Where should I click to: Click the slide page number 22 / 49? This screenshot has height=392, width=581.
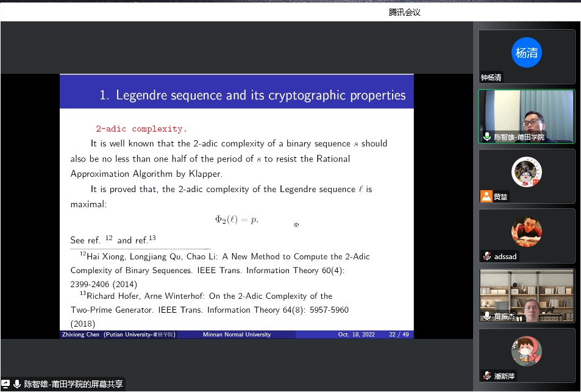pyautogui.click(x=400, y=334)
